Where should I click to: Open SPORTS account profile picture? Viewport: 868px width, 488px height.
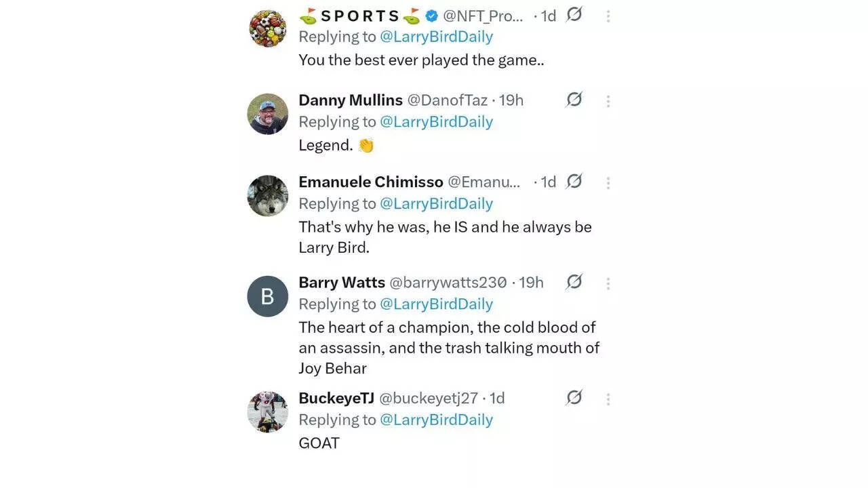click(x=268, y=28)
